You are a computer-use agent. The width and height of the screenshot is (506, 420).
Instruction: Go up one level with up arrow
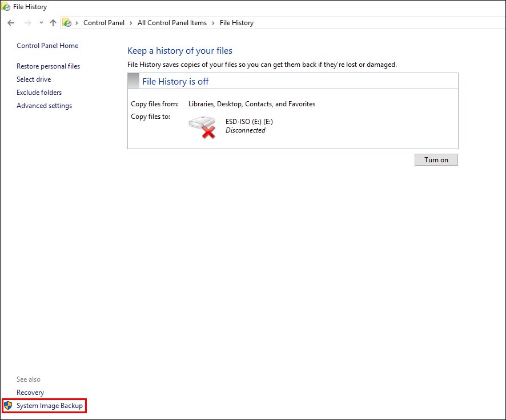coord(53,23)
